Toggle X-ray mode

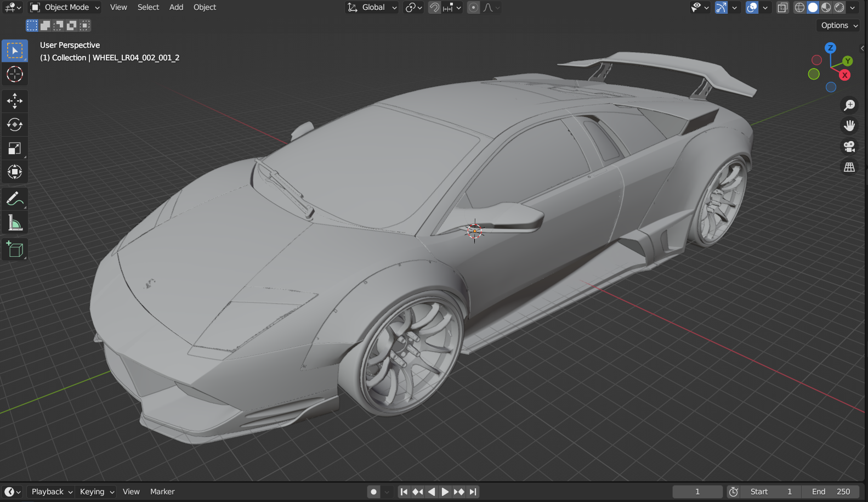[x=782, y=8]
